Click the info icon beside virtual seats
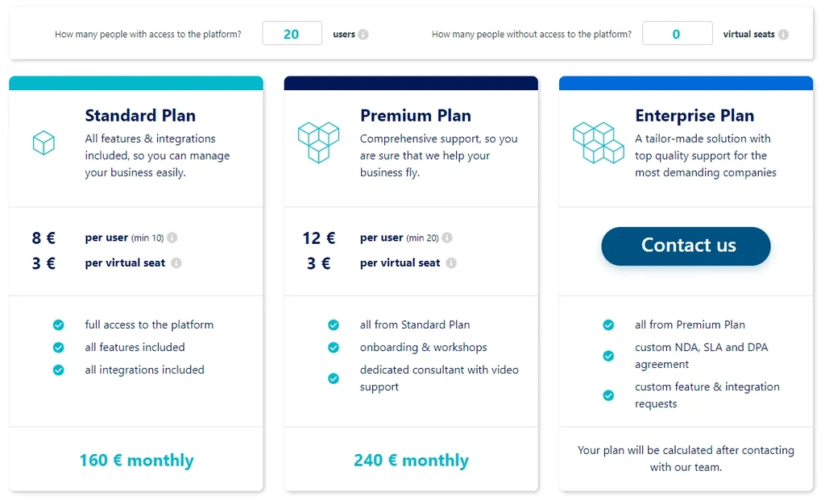Viewport: 825px width, 504px height. tap(783, 34)
